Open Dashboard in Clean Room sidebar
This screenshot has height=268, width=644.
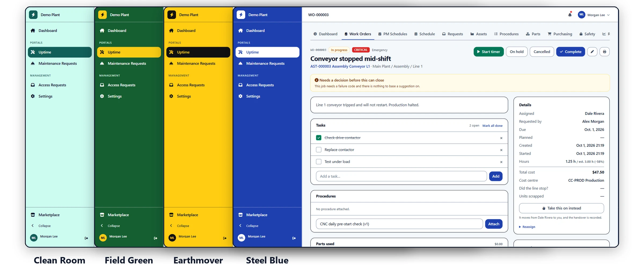coord(60,31)
